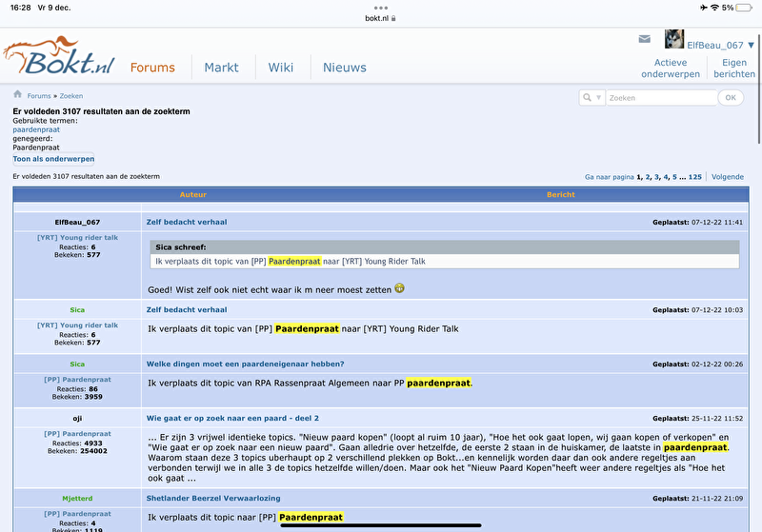Open [YRT] Young rider talk under Sica

pyautogui.click(x=77, y=325)
